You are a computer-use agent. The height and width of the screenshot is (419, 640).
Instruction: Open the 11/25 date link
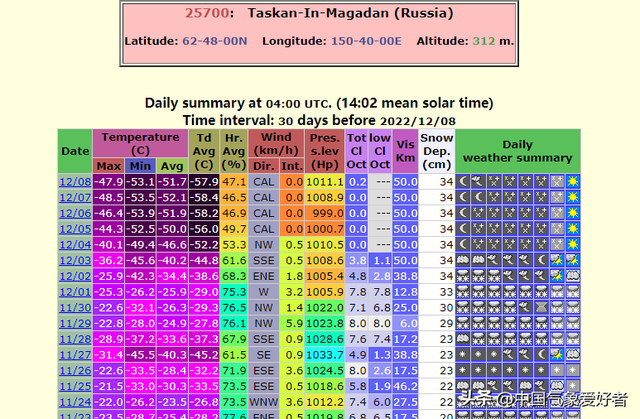pos(75,386)
